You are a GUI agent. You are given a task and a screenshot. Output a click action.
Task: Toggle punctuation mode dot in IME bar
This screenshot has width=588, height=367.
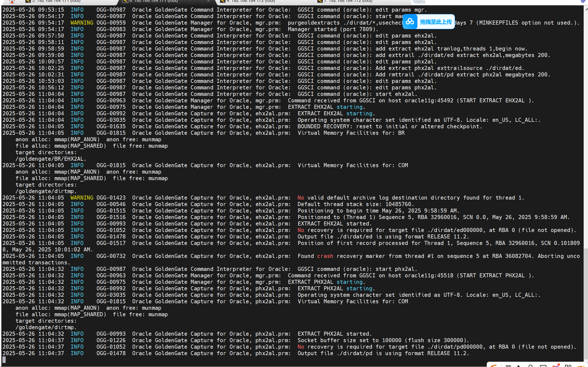pyautogui.click(x=518, y=366)
